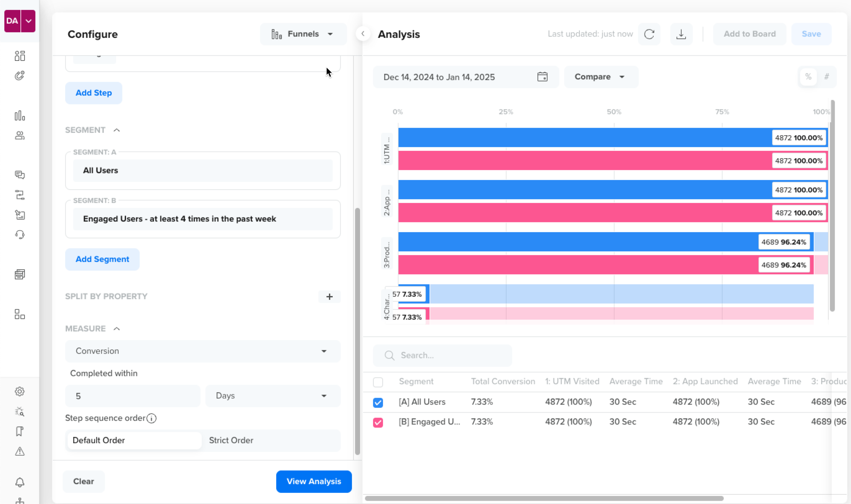Click the Add Segment button

[102, 259]
